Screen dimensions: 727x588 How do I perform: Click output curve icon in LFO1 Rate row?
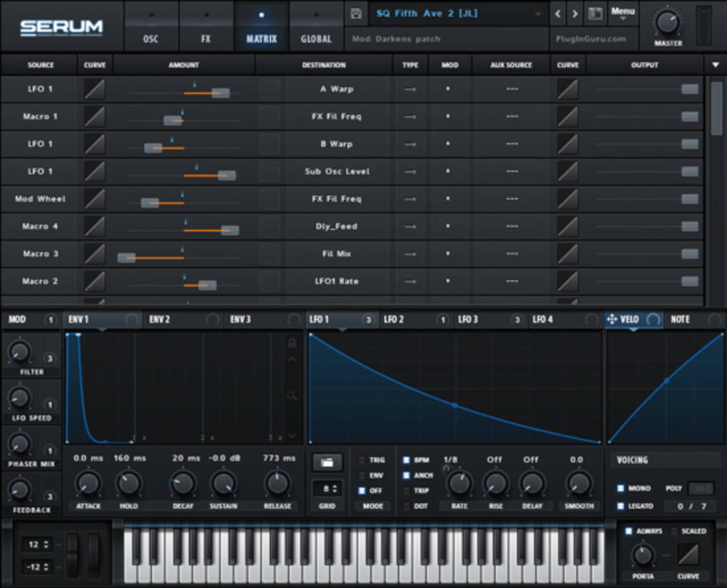tap(567, 282)
